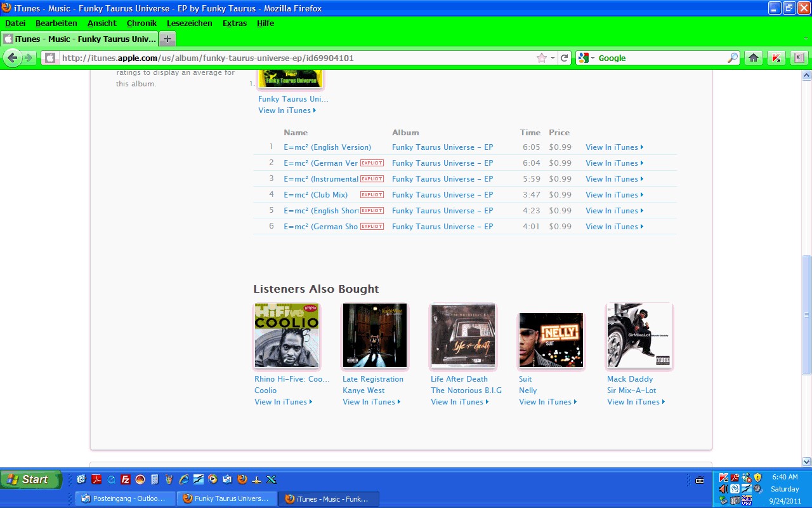Click View In iTunes under Nelly
Viewport: 812px width, 508px height.
coord(547,402)
